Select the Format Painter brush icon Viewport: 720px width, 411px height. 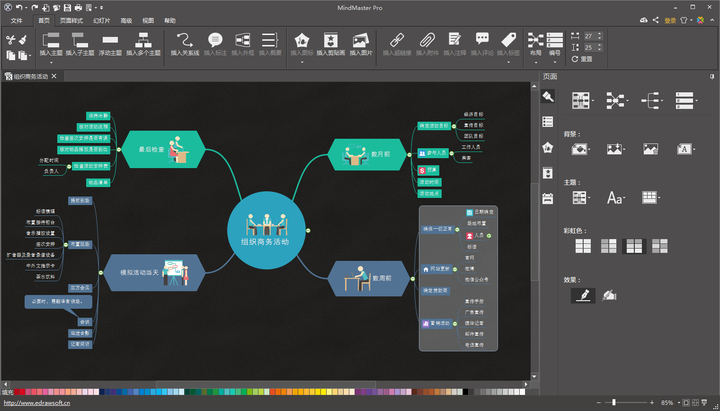23,40
